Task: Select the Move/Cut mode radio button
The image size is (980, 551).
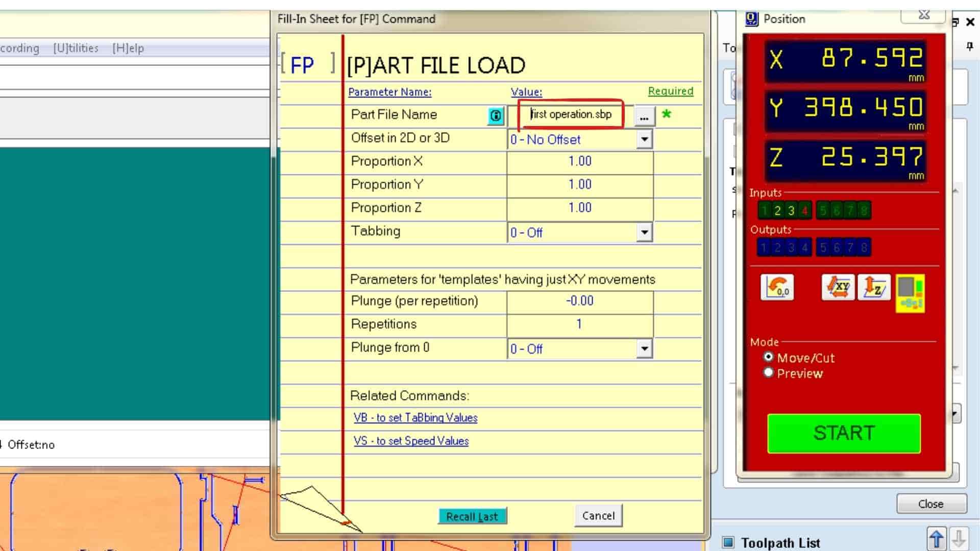Action: click(x=769, y=357)
